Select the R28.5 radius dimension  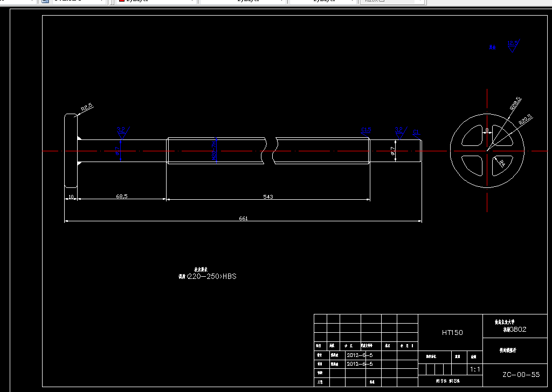tap(515, 104)
